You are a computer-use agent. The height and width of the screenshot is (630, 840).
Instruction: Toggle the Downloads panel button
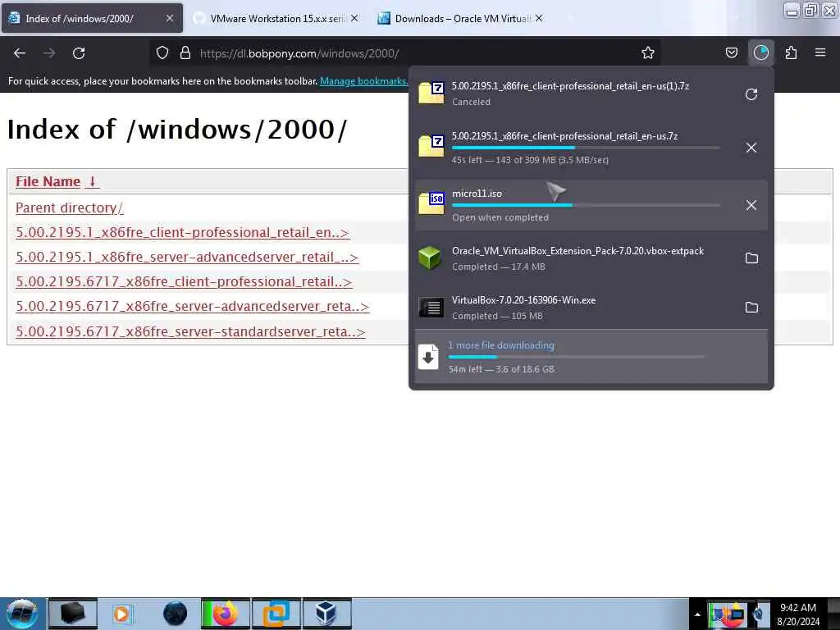pos(760,52)
